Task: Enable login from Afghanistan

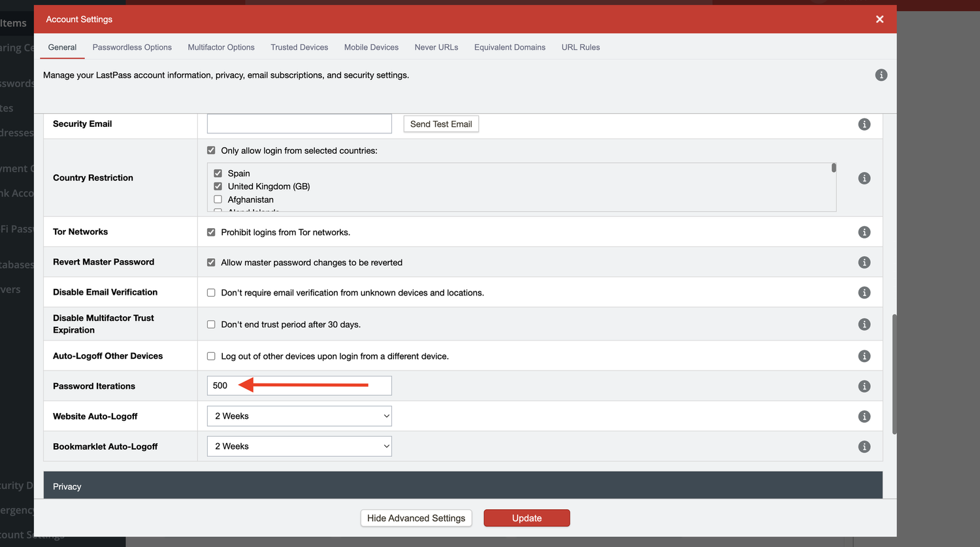Action: (x=218, y=199)
